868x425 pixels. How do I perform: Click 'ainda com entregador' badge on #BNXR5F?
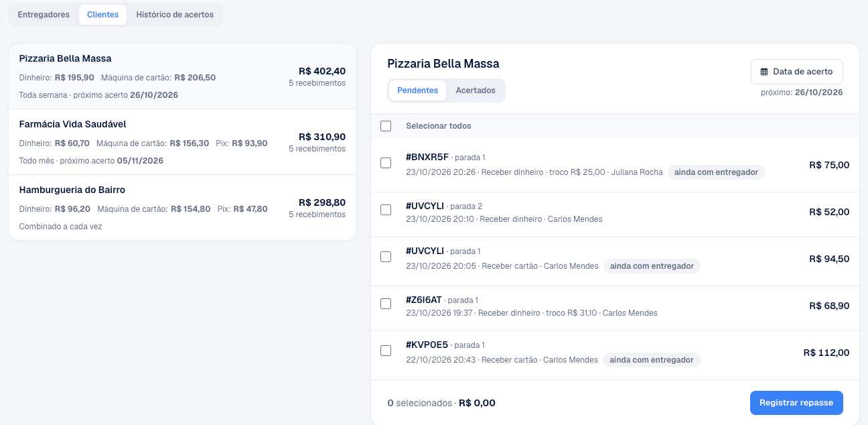[716, 172]
